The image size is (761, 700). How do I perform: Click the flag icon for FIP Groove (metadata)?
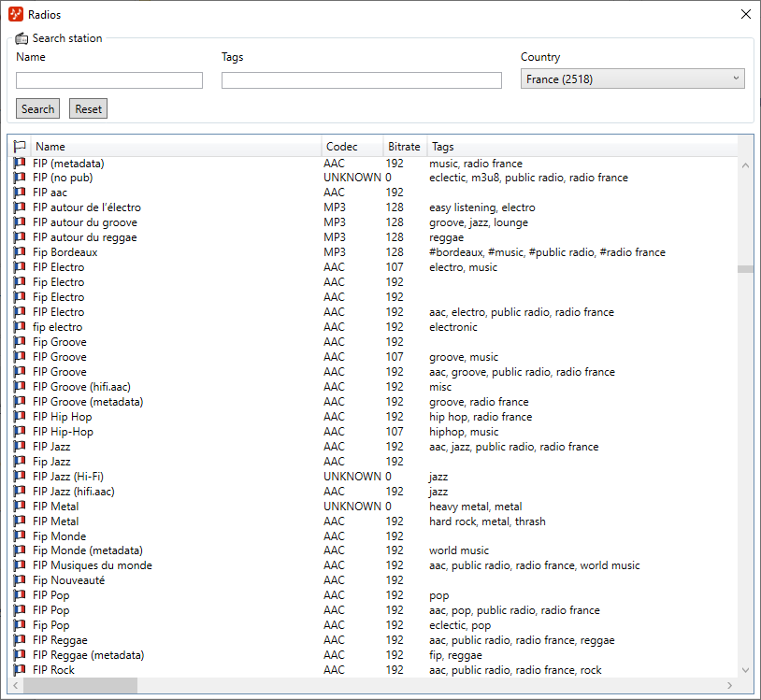pos(20,402)
